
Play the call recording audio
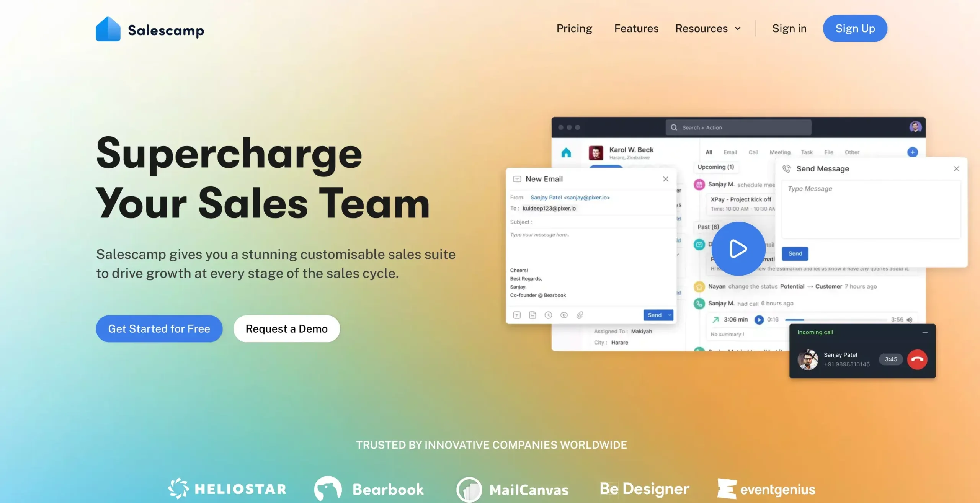[759, 320]
